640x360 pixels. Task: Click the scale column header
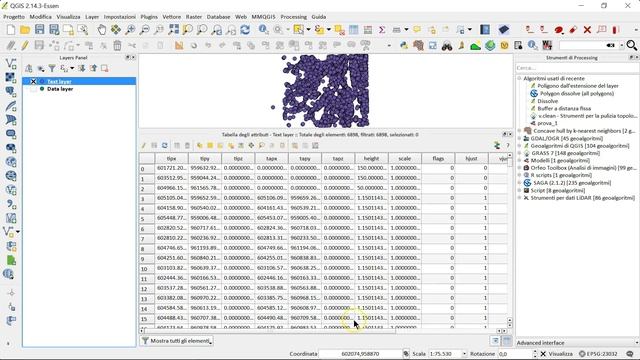tap(405, 158)
